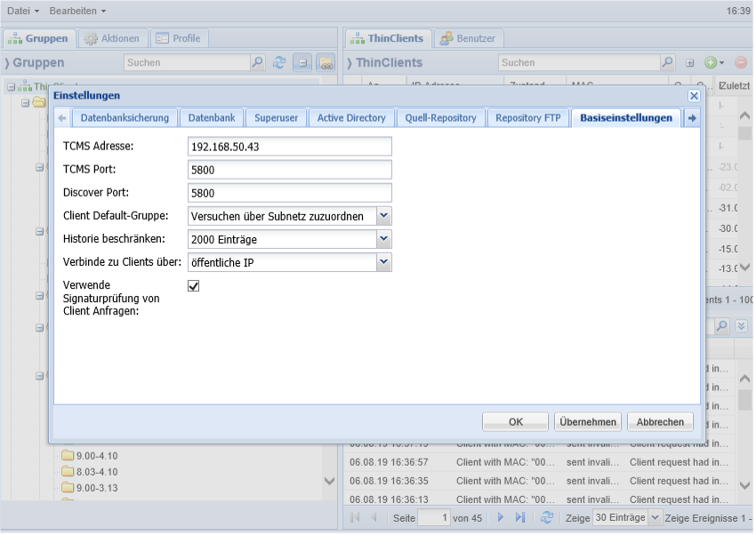Go to next page of the event log
This screenshot has width=756, height=535.
(501, 517)
